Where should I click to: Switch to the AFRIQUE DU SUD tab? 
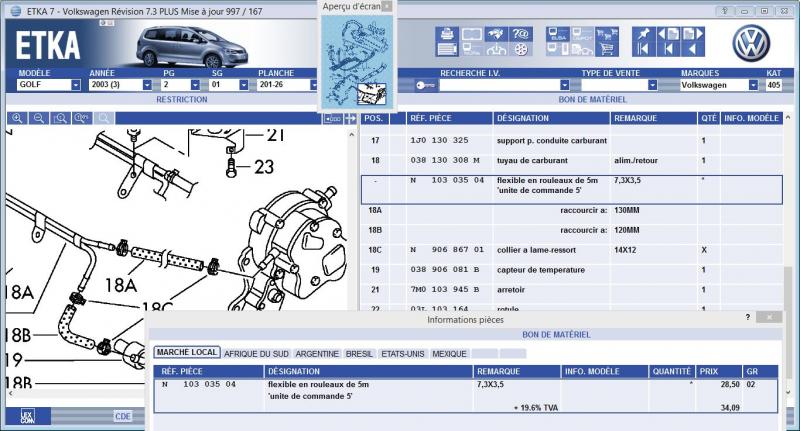[256, 353]
